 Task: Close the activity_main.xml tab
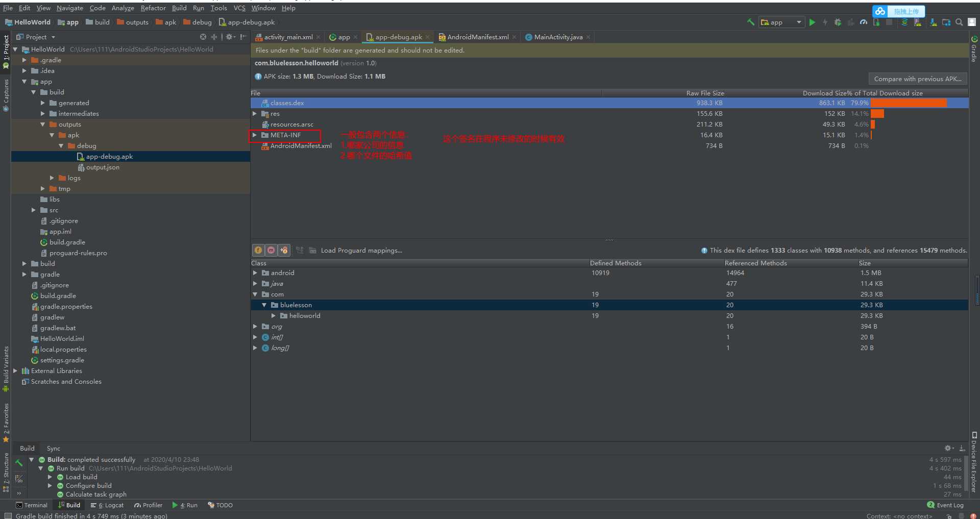tap(318, 37)
